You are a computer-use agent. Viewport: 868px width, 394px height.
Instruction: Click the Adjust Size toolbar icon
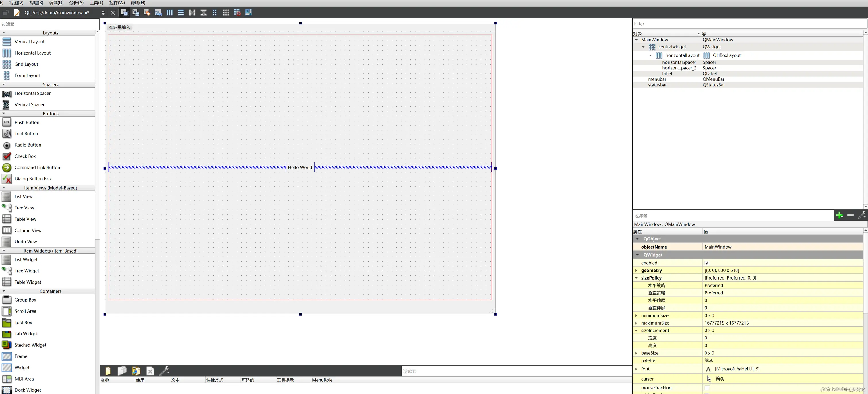point(249,13)
